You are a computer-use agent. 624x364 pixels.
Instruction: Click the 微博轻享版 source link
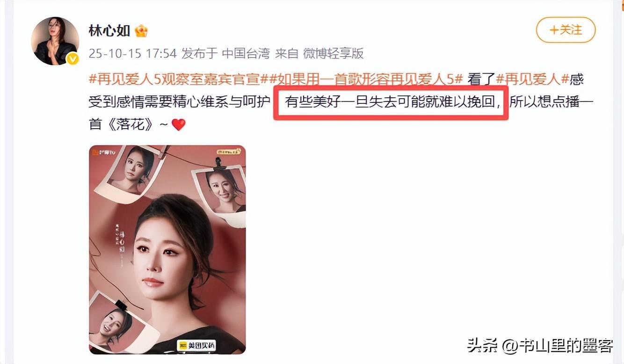[x=333, y=53]
